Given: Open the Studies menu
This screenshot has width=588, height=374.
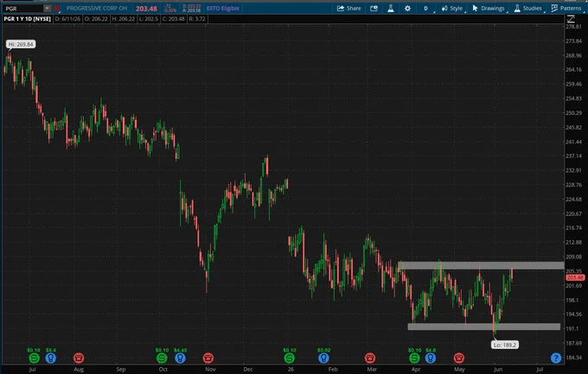Looking at the screenshot, I should click(528, 9).
